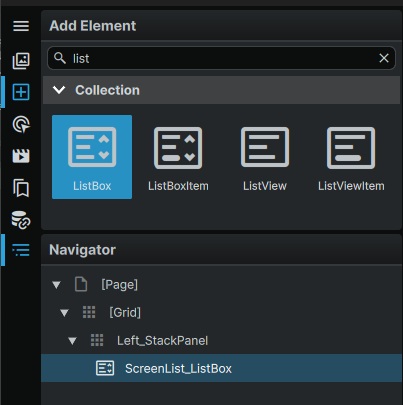Image resolution: width=403 pixels, height=405 pixels.
Task: Click the search box containing 'list'
Action: pos(221,58)
